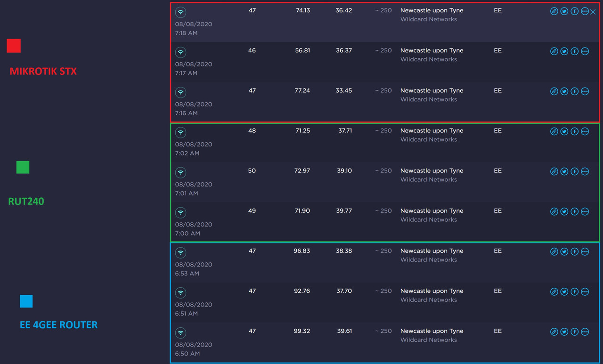
Task: Open more options for the 6:50 AM result
Action: pos(585,332)
